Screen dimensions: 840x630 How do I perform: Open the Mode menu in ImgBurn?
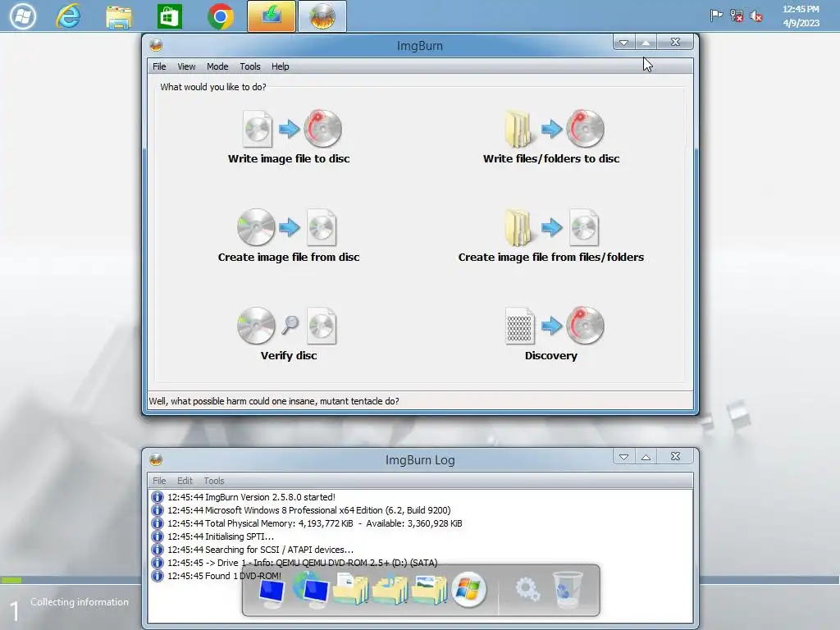217,66
